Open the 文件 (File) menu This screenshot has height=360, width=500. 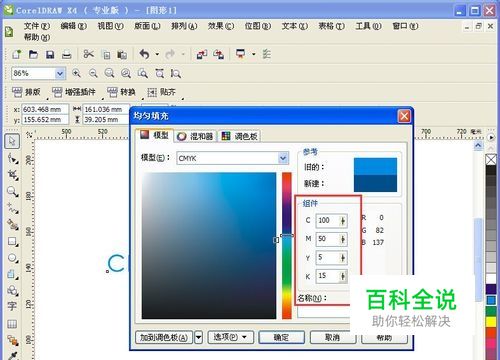(x=37, y=26)
